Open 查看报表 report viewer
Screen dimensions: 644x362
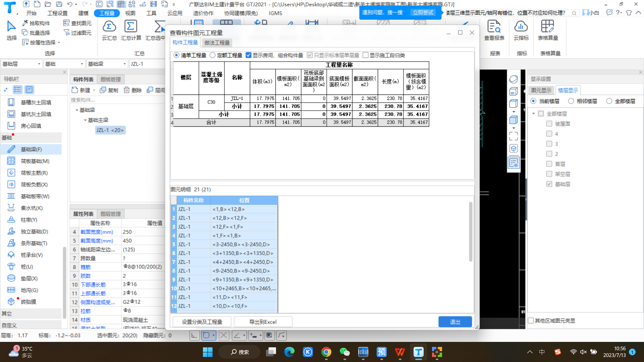point(494,30)
